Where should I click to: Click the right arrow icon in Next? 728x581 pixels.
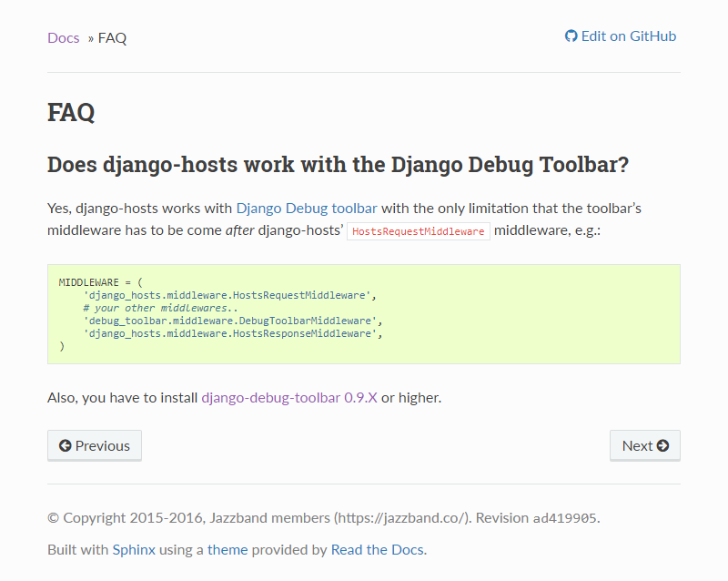coord(663,445)
